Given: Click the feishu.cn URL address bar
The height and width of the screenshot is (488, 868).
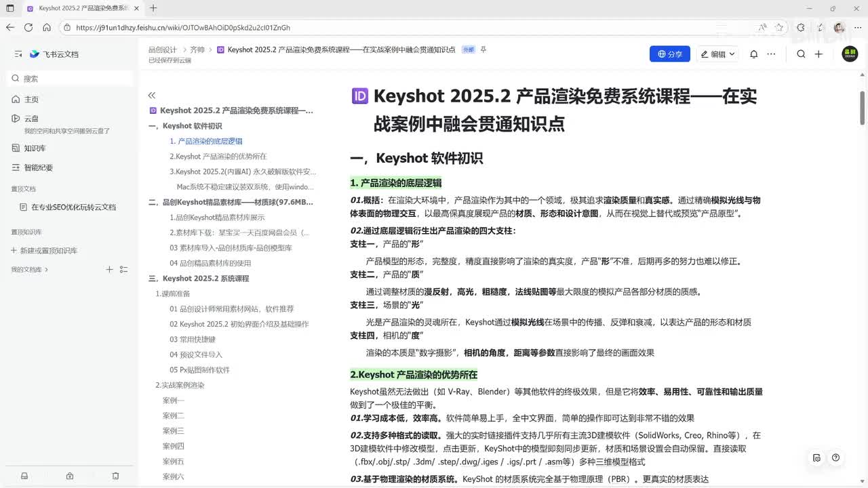Looking at the screenshot, I should point(407,28).
